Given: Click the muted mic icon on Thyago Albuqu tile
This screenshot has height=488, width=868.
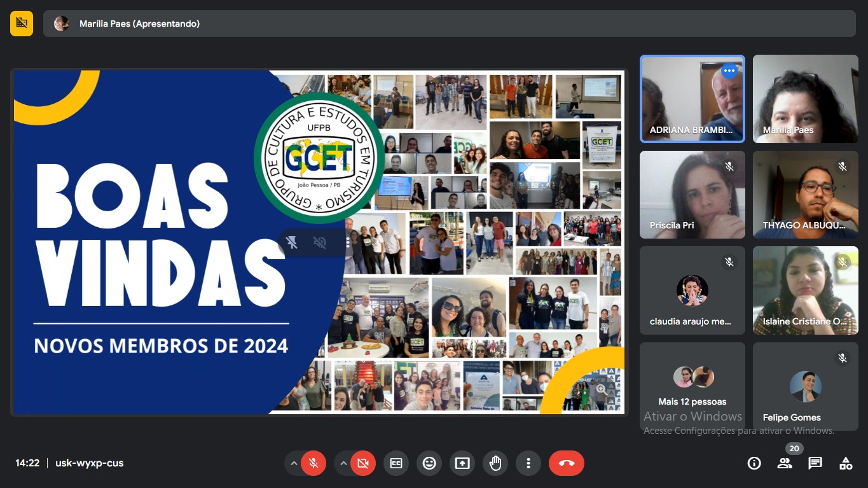Looking at the screenshot, I should tap(843, 167).
